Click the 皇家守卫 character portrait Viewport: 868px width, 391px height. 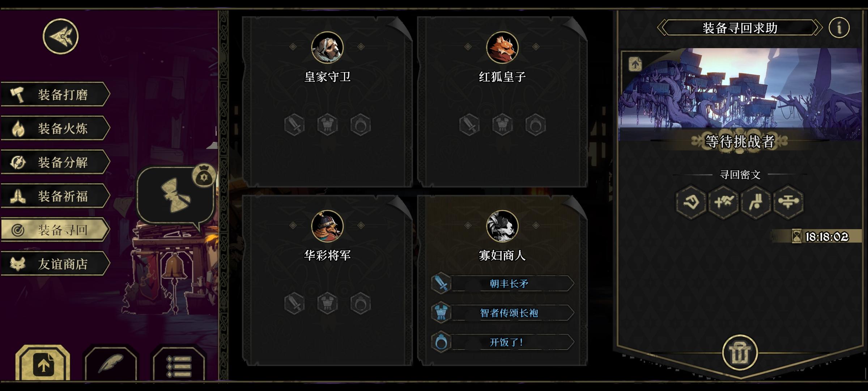pos(327,47)
